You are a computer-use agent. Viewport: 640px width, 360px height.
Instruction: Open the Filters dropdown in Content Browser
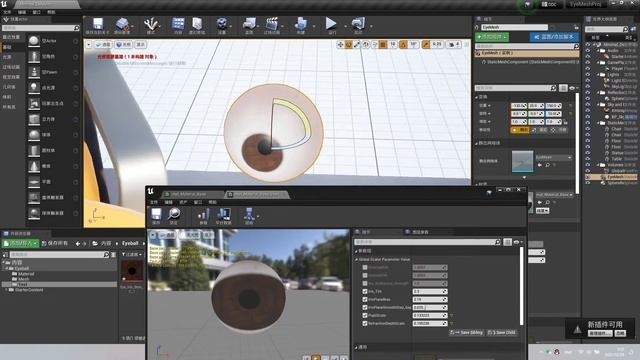pyautogui.click(x=131, y=254)
